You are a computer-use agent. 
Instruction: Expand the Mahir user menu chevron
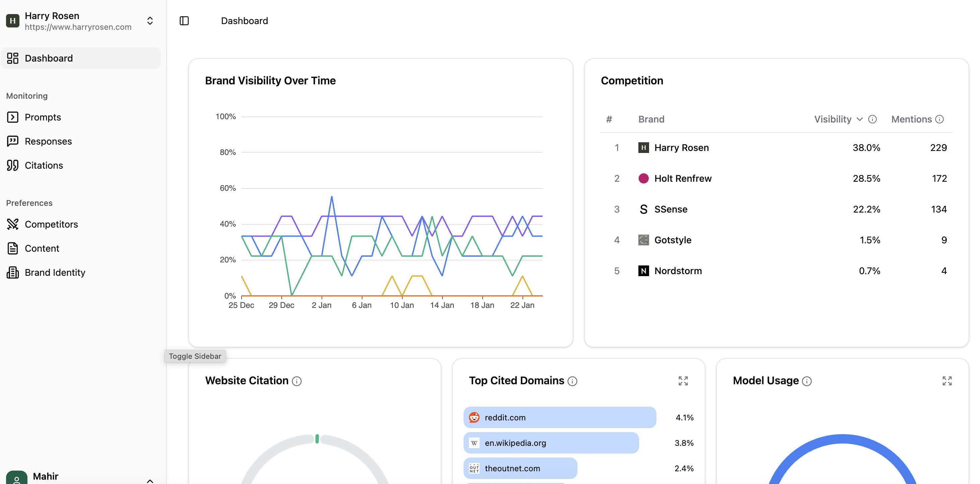(x=150, y=480)
